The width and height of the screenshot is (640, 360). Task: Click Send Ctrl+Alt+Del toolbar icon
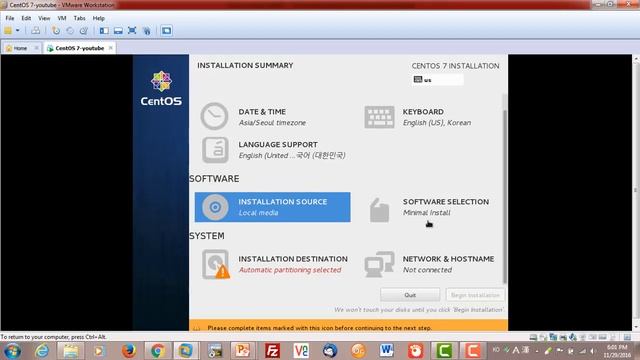pos(36,31)
